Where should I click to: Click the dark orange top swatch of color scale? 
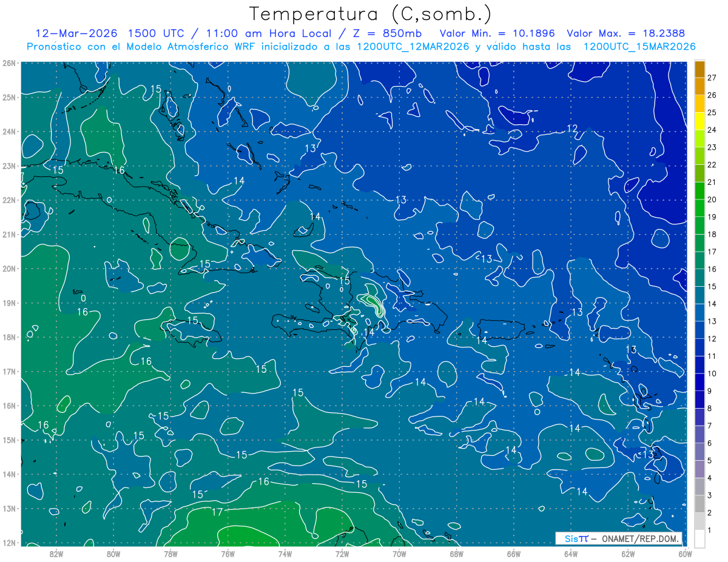[x=699, y=69]
